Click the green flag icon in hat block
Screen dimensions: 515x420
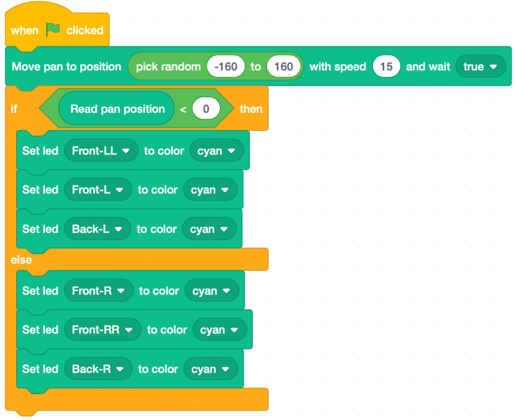53,30
